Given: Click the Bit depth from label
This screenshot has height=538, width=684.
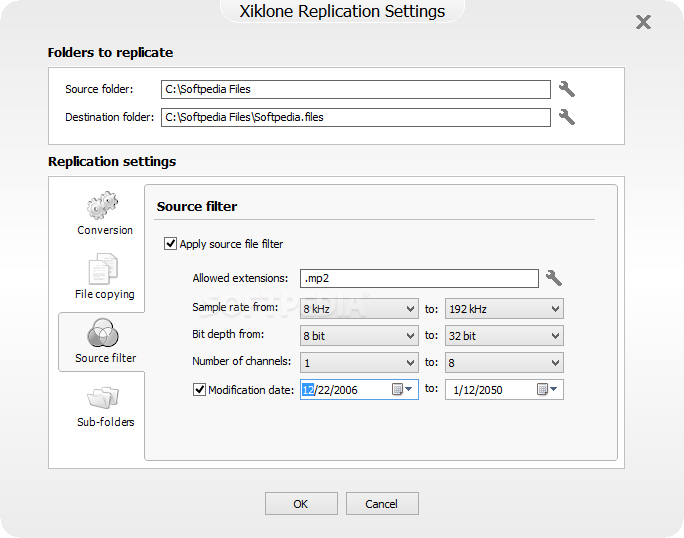Looking at the screenshot, I should pos(228,334).
